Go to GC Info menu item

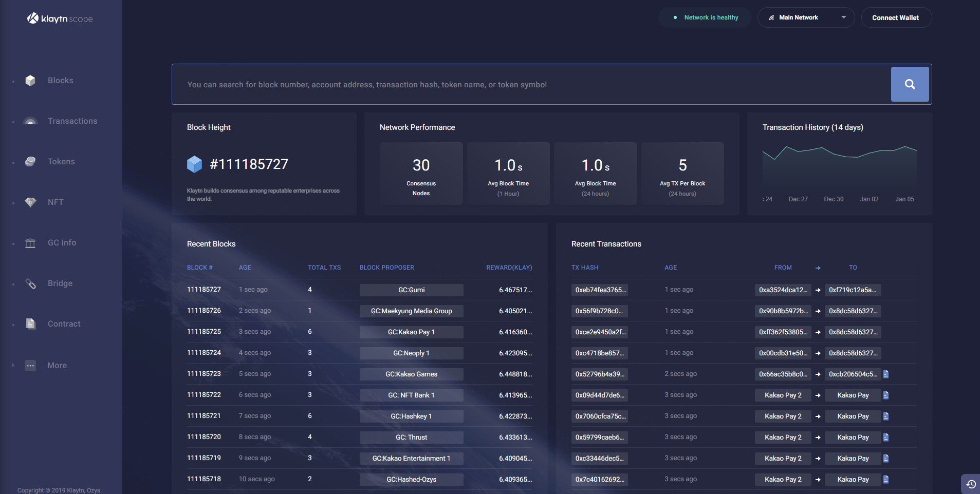click(62, 243)
